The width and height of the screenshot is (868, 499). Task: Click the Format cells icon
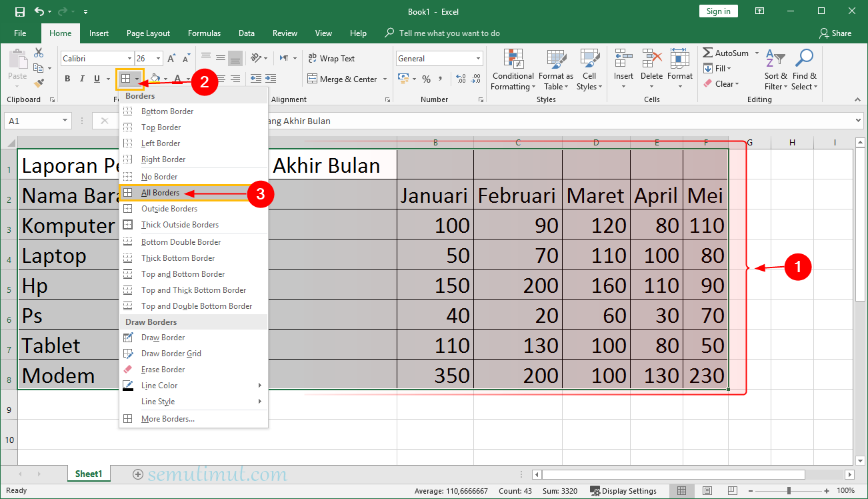point(680,59)
